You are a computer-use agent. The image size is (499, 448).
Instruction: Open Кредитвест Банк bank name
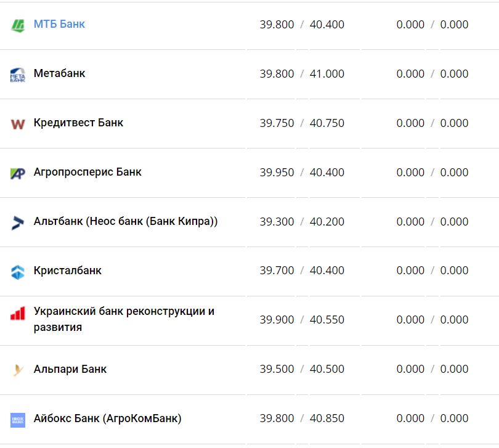(x=78, y=123)
